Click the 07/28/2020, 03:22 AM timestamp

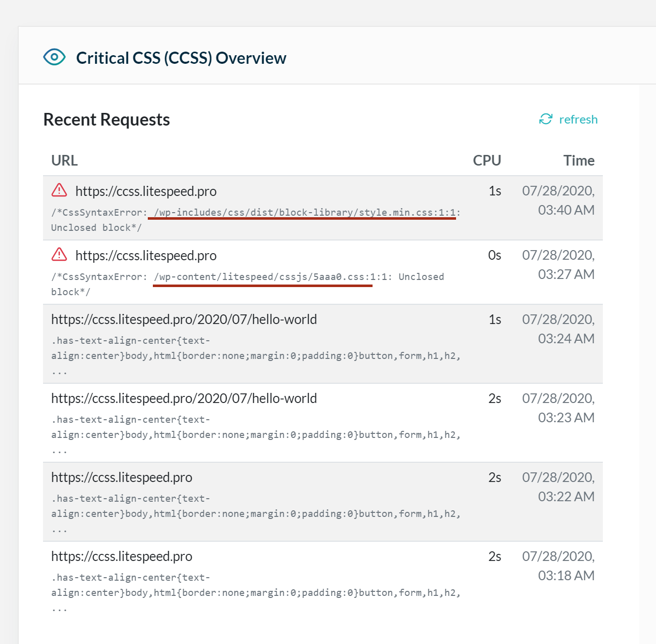click(x=558, y=487)
